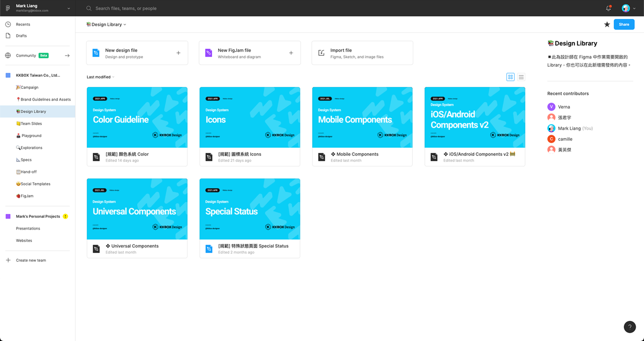Viewport: 644px width, 341px height.
Task: Click the plus on New design file
Action: coord(178,53)
